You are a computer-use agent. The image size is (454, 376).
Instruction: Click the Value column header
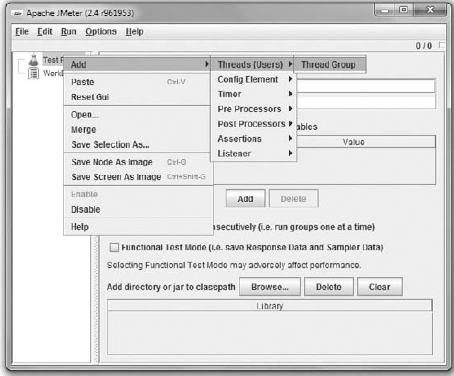(353, 142)
